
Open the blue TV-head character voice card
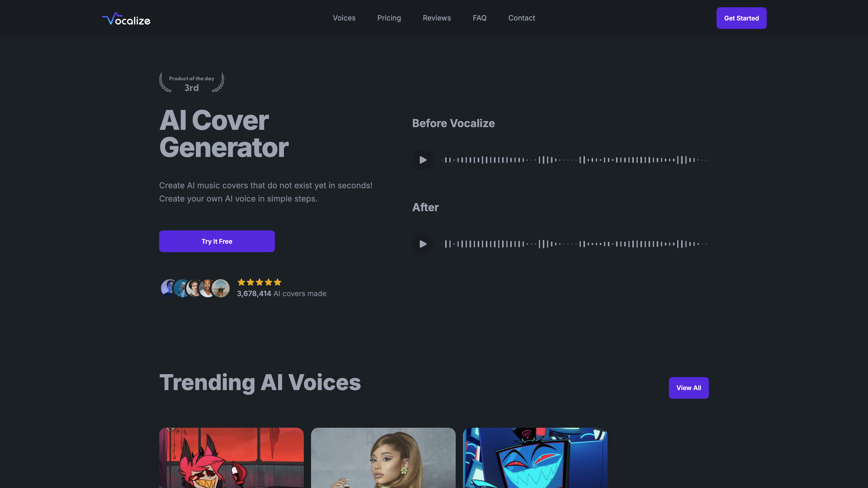point(535,458)
